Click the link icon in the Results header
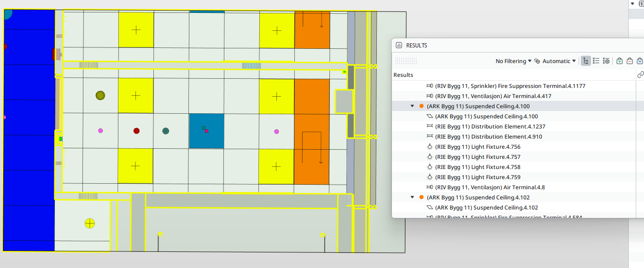Screen dimensions: 644x268 pyautogui.click(x=640, y=75)
